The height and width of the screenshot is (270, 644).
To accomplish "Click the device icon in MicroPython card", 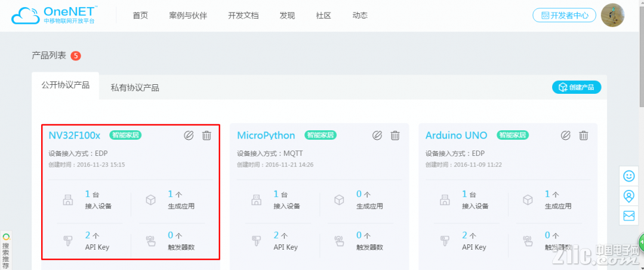I will (256, 200).
